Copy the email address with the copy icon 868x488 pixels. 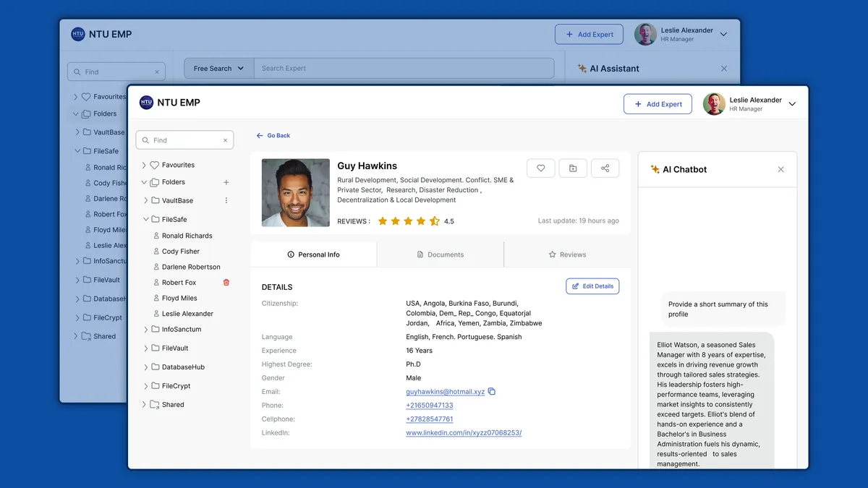coord(492,392)
